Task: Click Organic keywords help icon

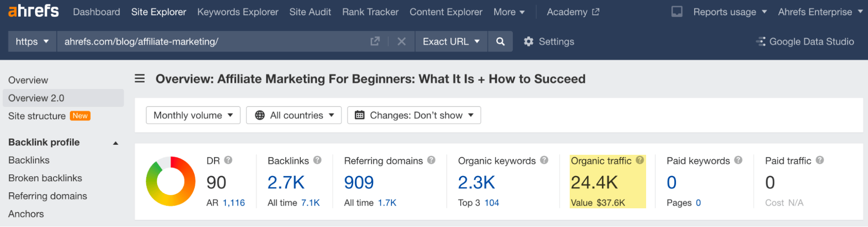Action: click(x=544, y=160)
